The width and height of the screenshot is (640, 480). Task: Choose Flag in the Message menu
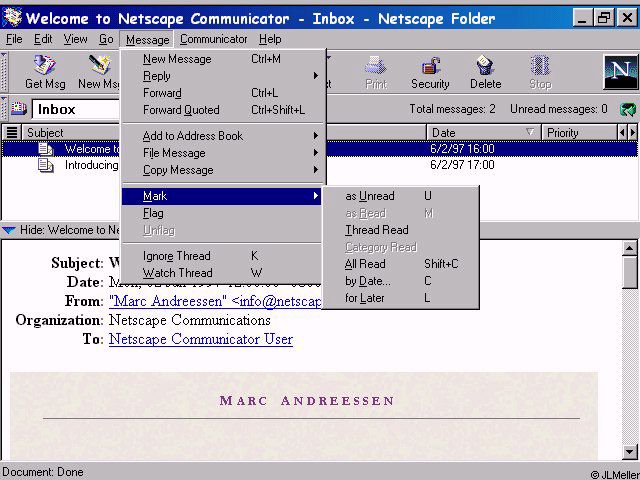tap(223, 213)
